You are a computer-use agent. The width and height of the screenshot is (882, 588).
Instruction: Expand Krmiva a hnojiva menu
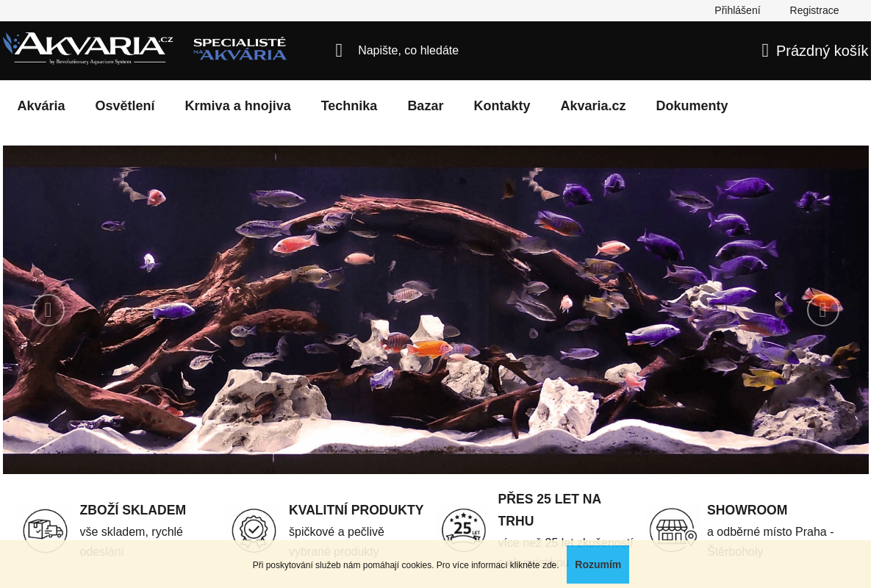237,106
